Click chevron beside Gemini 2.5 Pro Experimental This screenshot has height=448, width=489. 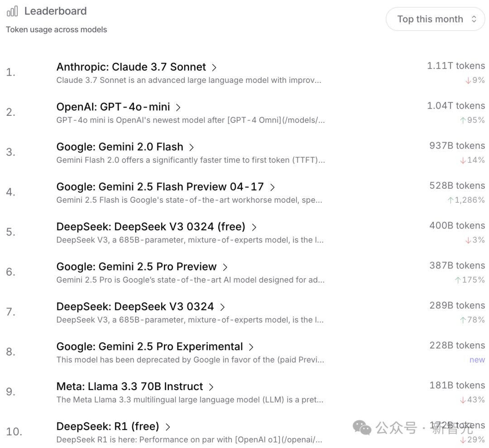tap(251, 347)
